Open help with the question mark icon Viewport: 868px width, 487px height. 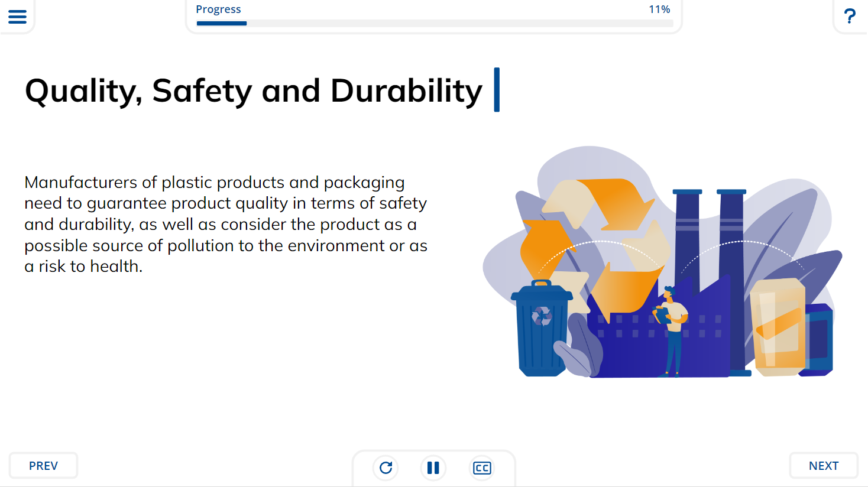pyautogui.click(x=850, y=16)
